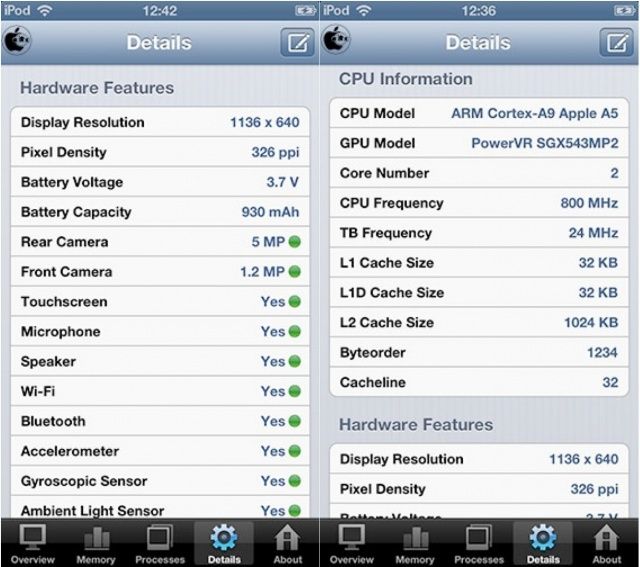The height and width of the screenshot is (567, 640).
Task: Tap green status dot on Ambient Light Sensor row
Action: click(x=295, y=510)
